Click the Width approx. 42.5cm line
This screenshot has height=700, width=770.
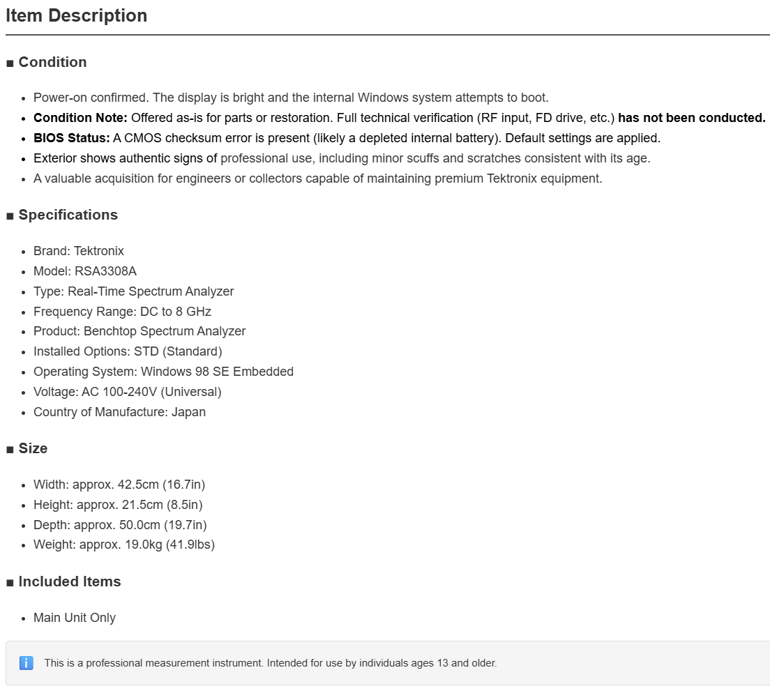tap(119, 485)
